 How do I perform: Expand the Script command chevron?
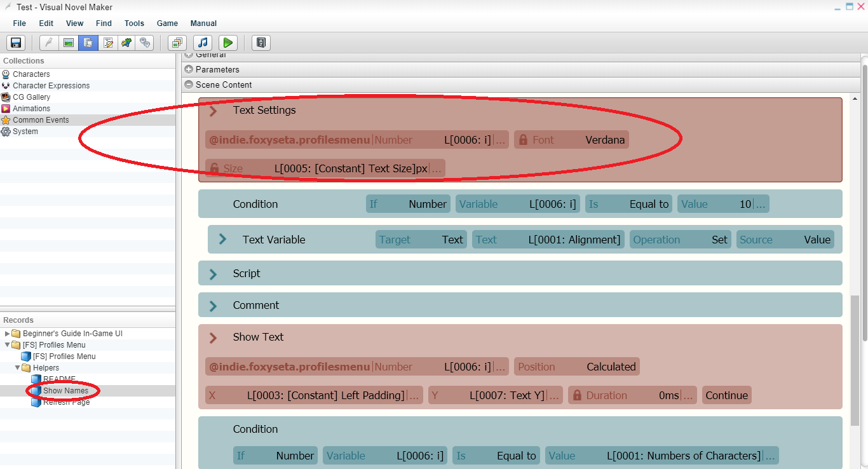click(214, 274)
